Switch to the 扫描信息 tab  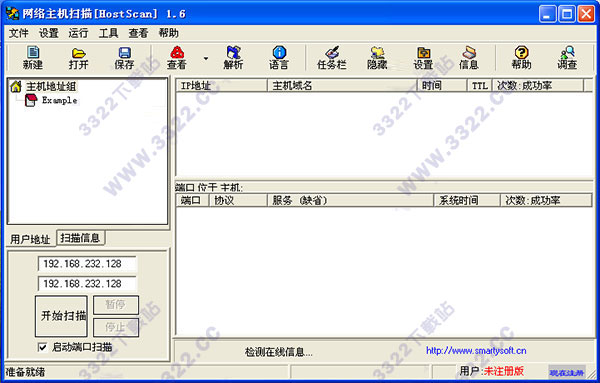(x=80, y=238)
